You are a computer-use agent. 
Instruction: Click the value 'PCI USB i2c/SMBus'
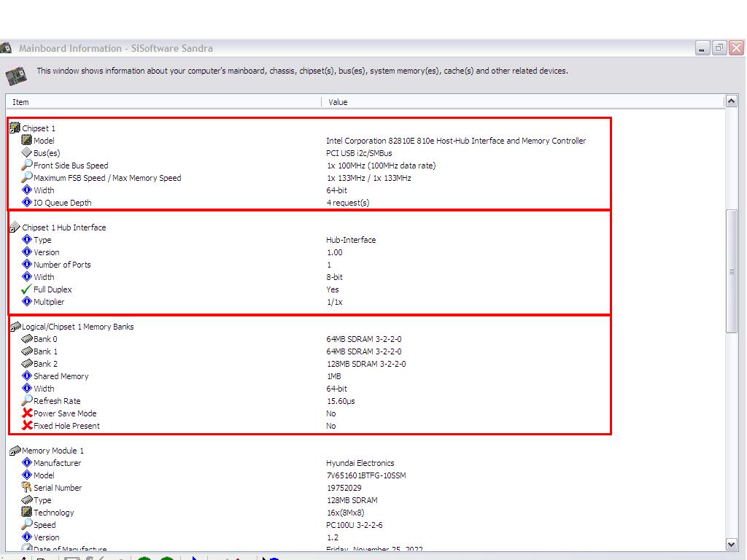click(x=359, y=153)
